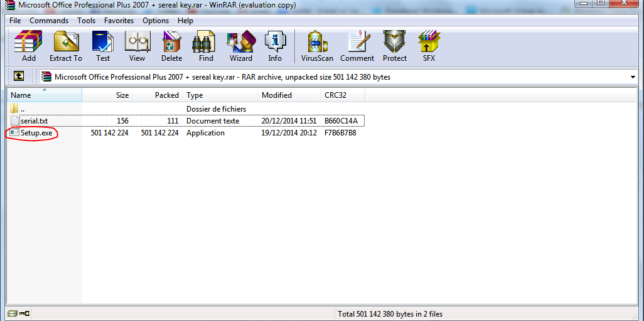The width and height of the screenshot is (644, 321).
Task: Open the File menu
Action: pos(15,21)
